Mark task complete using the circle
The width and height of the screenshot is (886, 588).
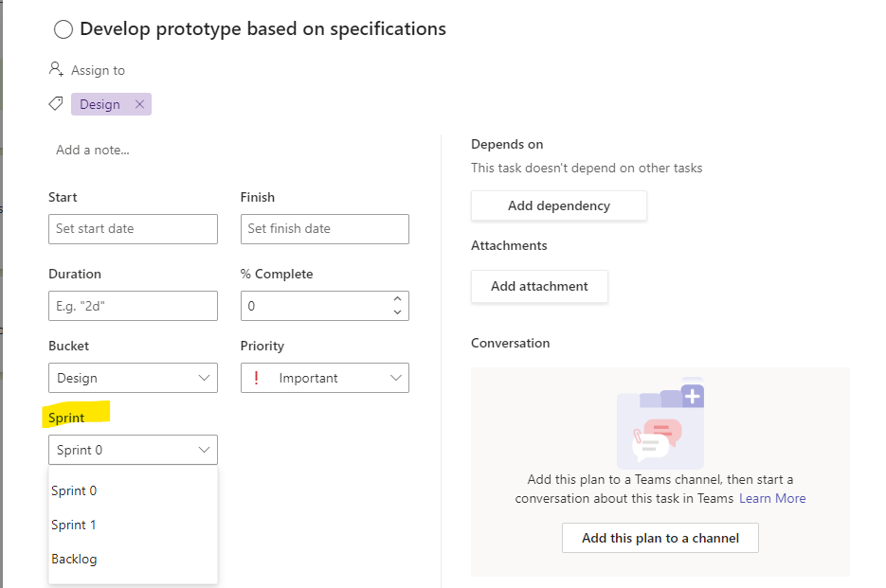click(x=63, y=30)
